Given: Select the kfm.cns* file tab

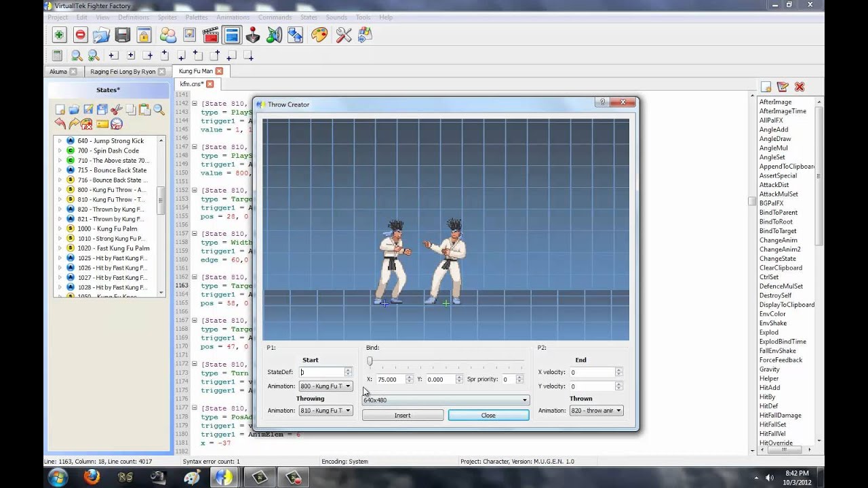Looking at the screenshot, I should pyautogui.click(x=191, y=84).
